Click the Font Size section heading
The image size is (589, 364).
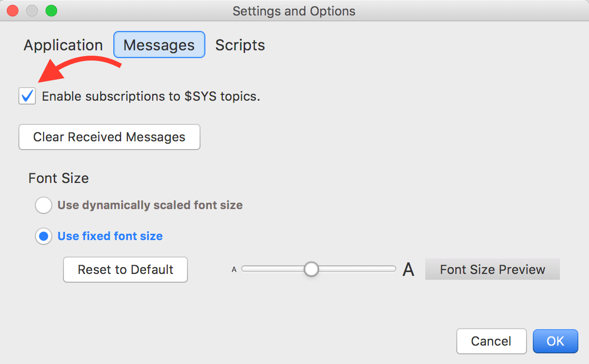[59, 178]
